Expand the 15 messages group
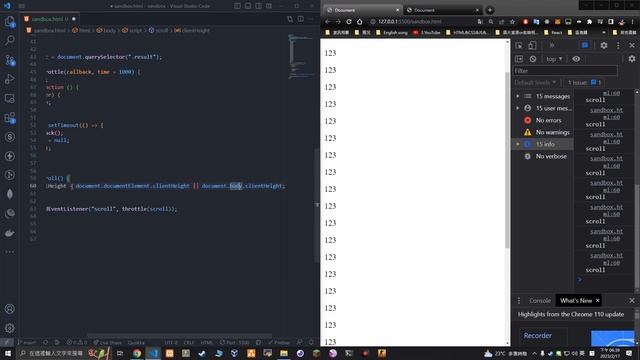 point(518,96)
